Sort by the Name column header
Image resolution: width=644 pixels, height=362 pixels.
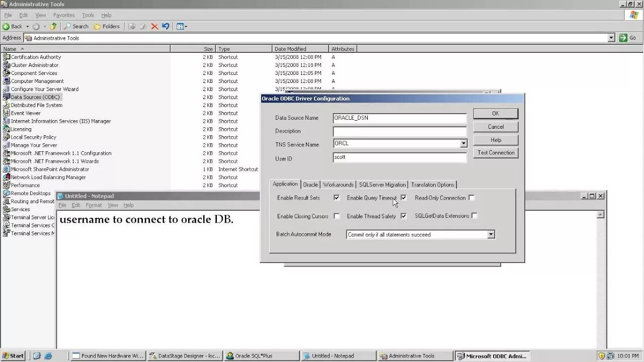click(x=86, y=49)
